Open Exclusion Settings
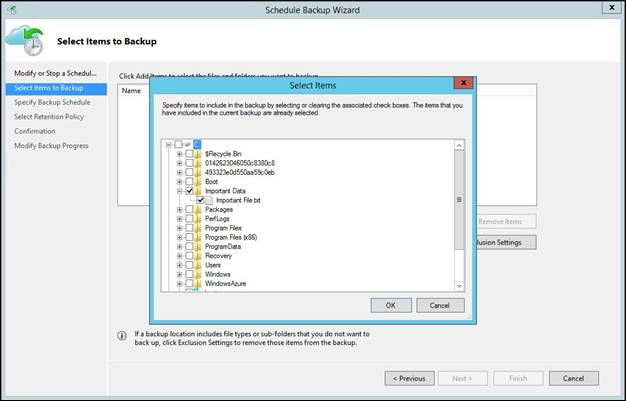626x401 pixels. tap(506, 242)
